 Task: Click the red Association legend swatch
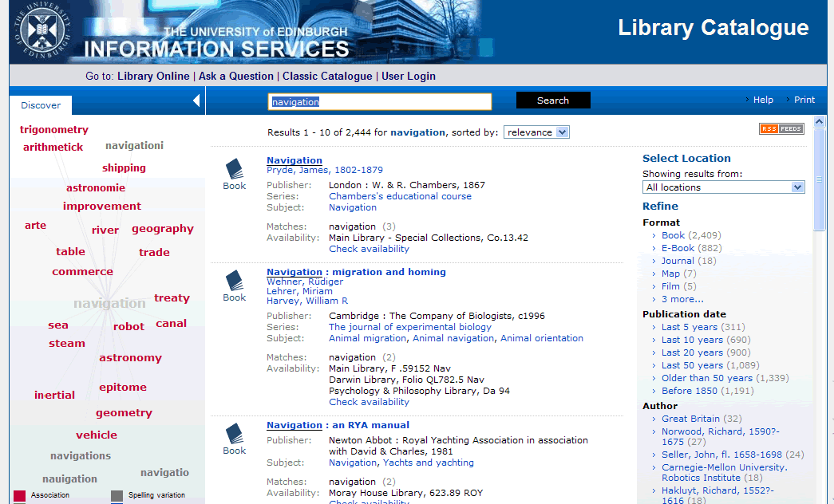pos(19,496)
